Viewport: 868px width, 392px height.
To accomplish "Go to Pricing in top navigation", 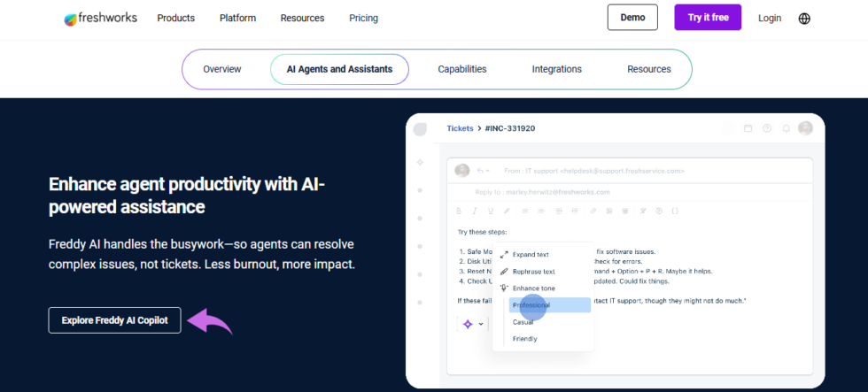I will pyautogui.click(x=364, y=19).
